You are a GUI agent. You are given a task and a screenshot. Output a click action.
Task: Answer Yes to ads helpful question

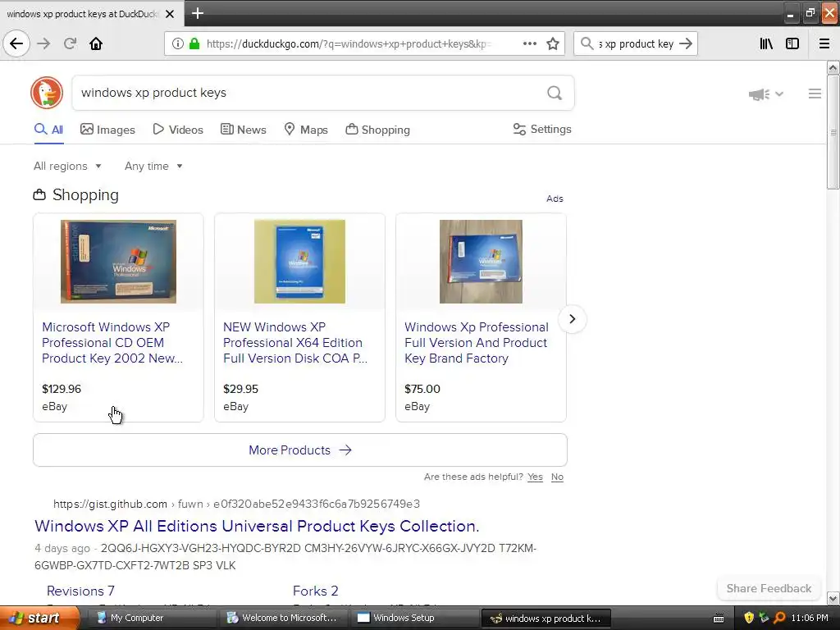(x=535, y=477)
